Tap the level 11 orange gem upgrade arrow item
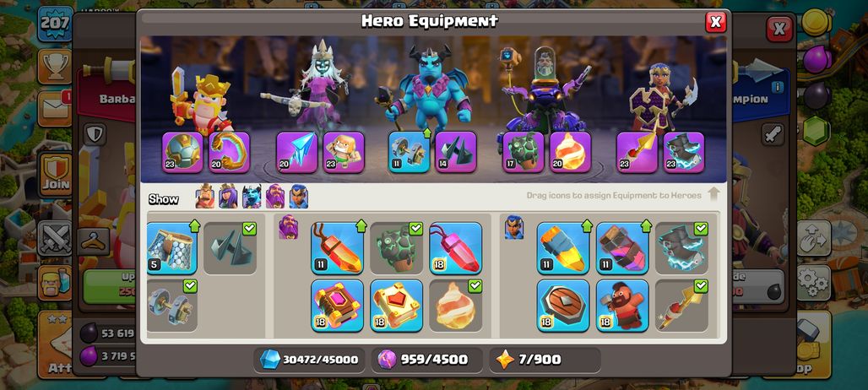The height and width of the screenshot is (390, 868). pos(337,248)
